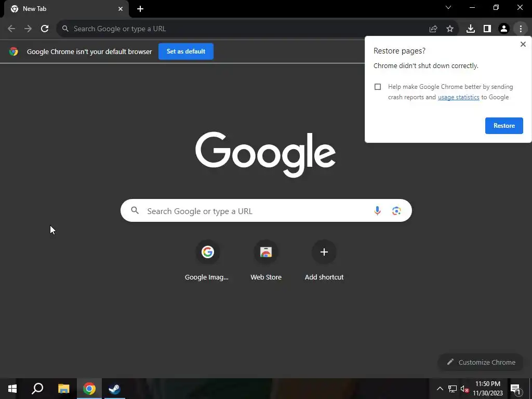Start voice search with microphone icon

(x=377, y=211)
